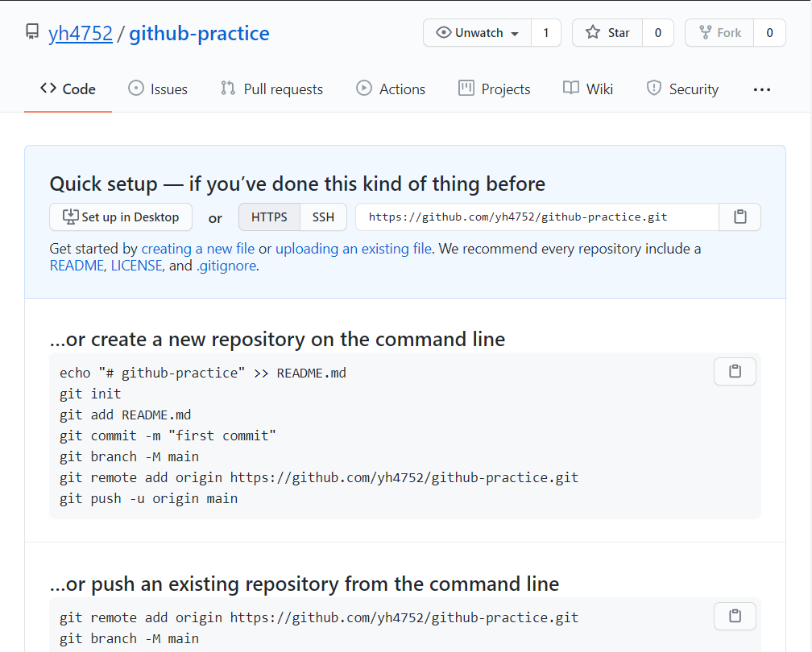
Task: Open the README link
Action: [77, 266]
